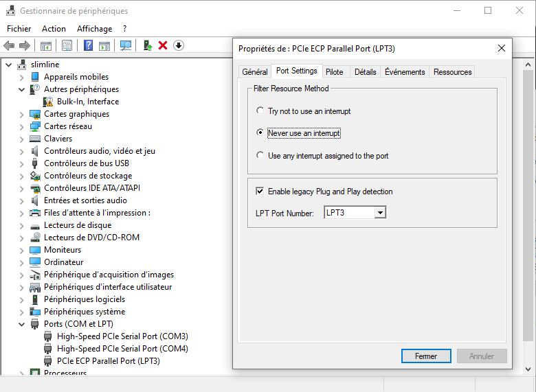Select the Bulk-In, Interface warning icon
Viewport: 536px width, 392px height.
pyautogui.click(x=48, y=102)
